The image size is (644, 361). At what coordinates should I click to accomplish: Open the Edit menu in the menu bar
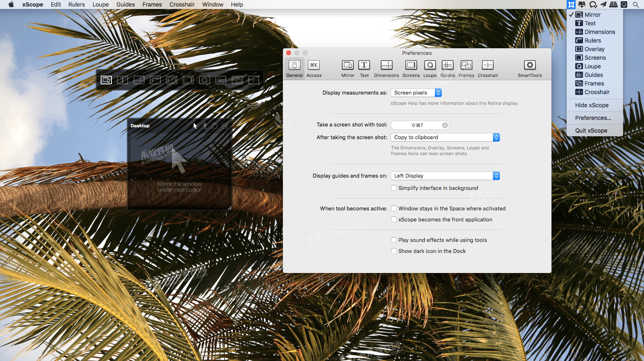[56, 5]
